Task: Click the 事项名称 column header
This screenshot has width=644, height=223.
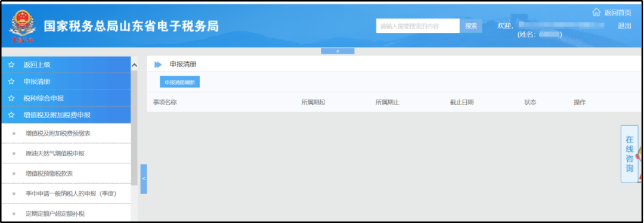Action: click(x=165, y=103)
